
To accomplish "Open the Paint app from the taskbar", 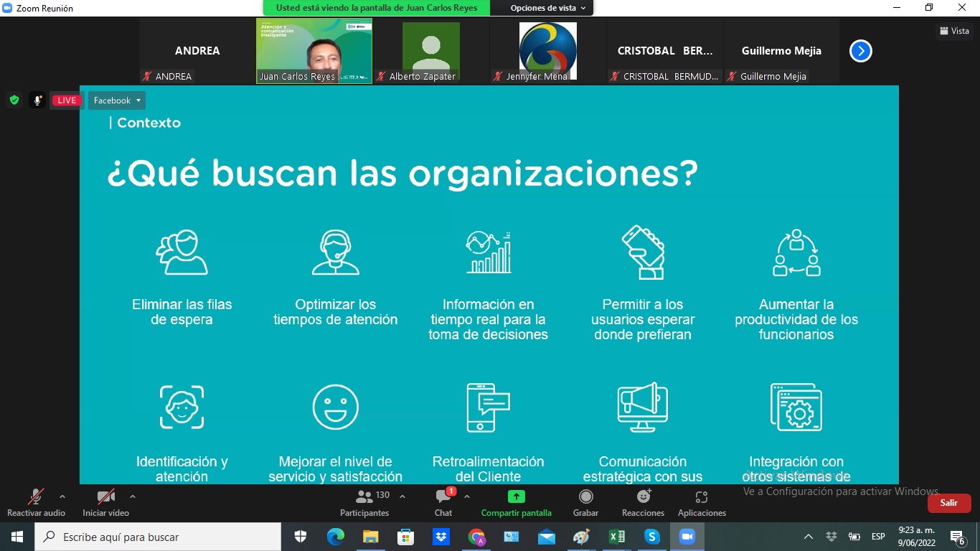I will (x=582, y=537).
